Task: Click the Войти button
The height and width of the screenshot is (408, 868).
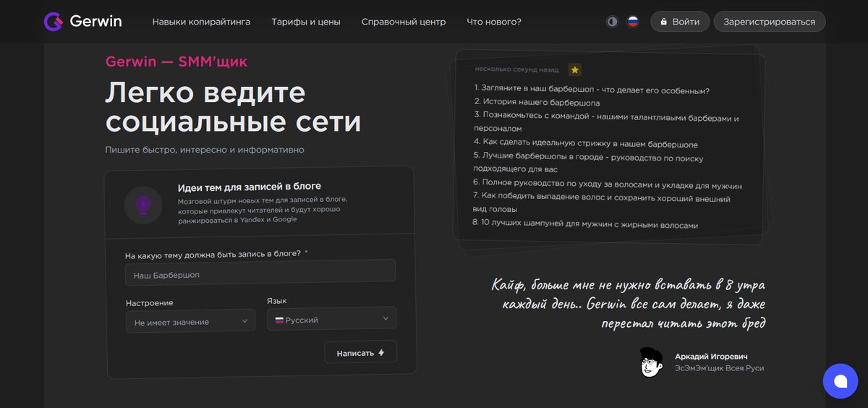Action: point(680,22)
